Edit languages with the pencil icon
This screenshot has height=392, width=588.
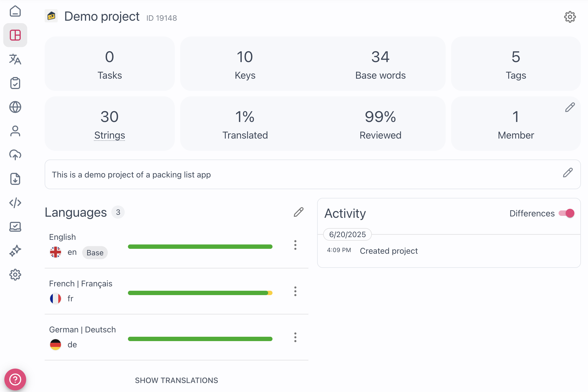pos(299,212)
